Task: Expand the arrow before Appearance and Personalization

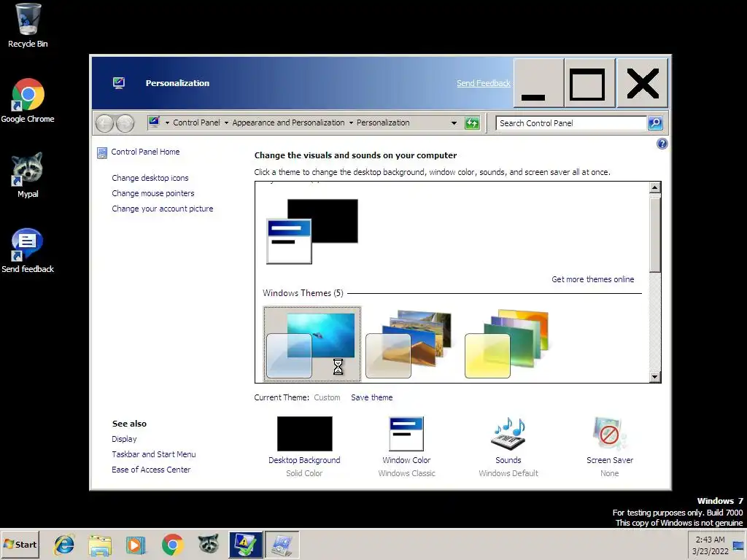Action: (x=226, y=122)
